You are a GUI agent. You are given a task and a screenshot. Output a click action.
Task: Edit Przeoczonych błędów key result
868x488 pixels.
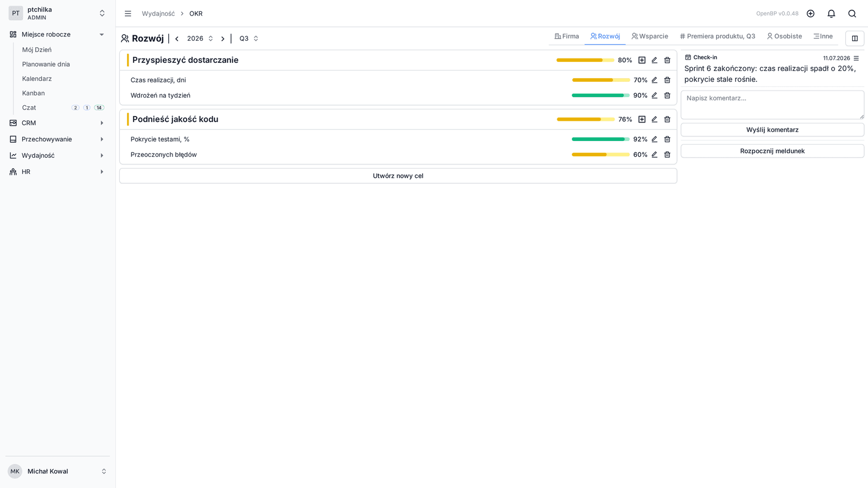click(654, 155)
